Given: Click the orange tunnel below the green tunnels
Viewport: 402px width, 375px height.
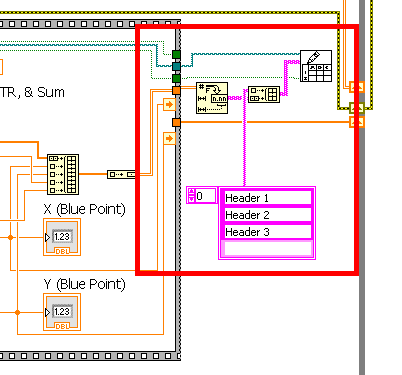Looking at the screenshot, I should pyautogui.click(x=176, y=90).
